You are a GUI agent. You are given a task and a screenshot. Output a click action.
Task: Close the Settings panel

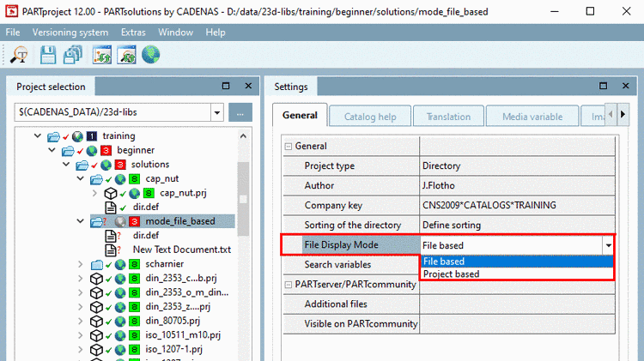coord(625,86)
